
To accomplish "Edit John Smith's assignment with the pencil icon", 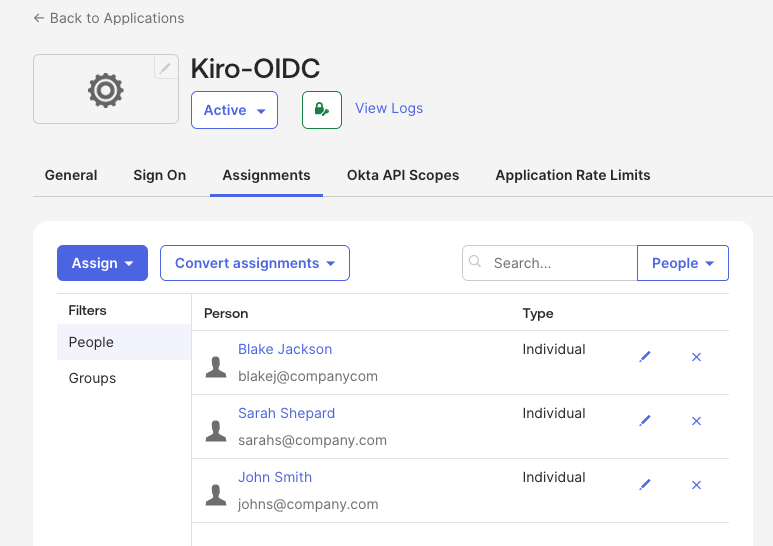I will click(x=645, y=485).
